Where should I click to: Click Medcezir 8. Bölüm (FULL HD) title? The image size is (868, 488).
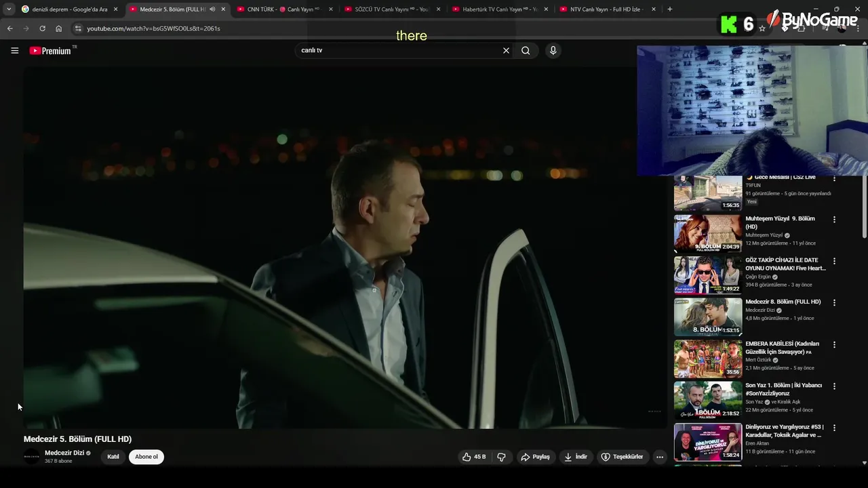pyautogui.click(x=783, y=302)
